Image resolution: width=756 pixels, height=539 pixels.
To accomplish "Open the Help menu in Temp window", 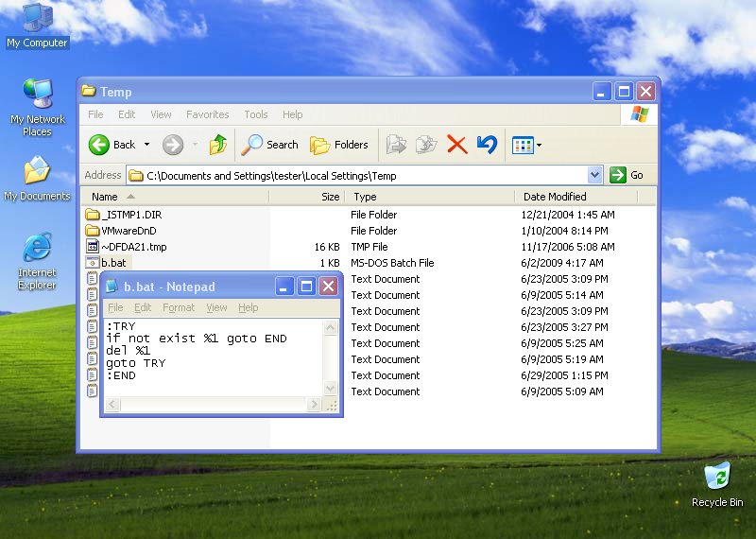I will point(293,114).
